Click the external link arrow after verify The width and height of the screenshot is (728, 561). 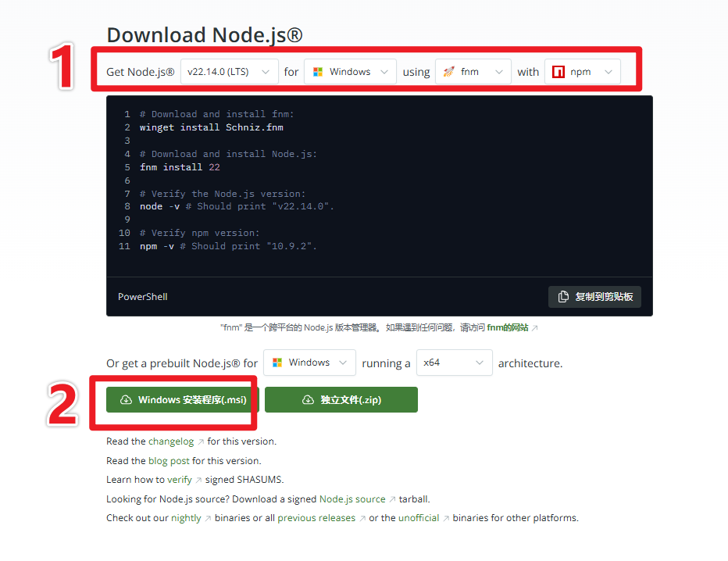coord(198,481)
